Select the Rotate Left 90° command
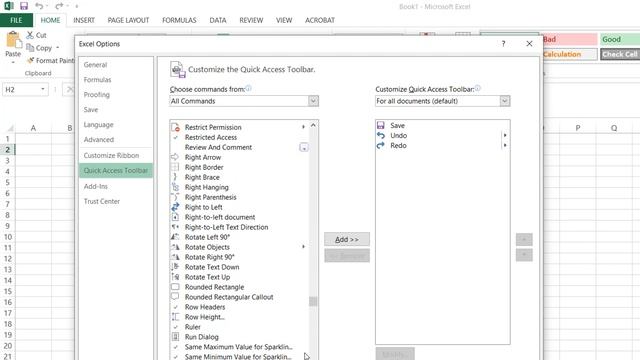The height and width of the screenshot is (360, 640). [239, 237]
